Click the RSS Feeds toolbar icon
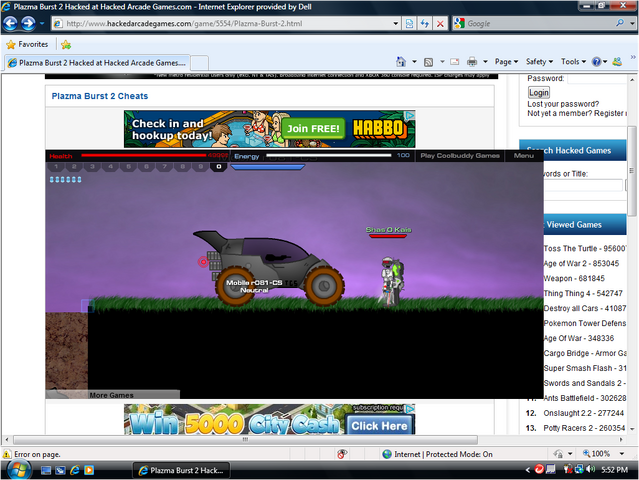Image resolution: width=639 pixels, height=480 pixels. pyautogui.click(x=428, y=62)
